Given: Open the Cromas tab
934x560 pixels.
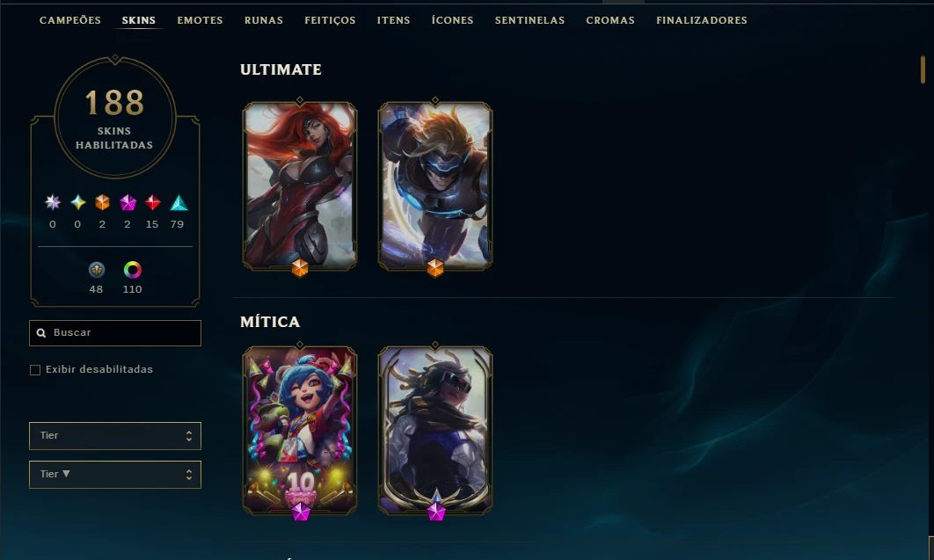Looking at the screenshot, I should (x=610, y=20).
